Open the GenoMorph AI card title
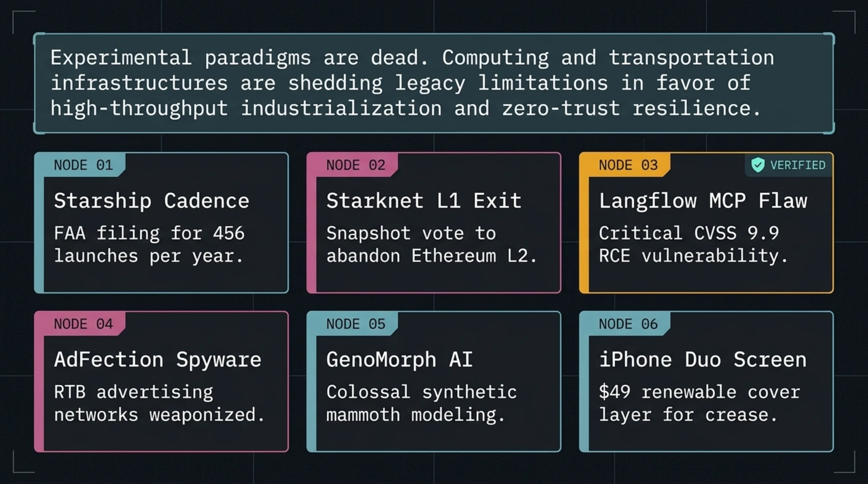 400,360
